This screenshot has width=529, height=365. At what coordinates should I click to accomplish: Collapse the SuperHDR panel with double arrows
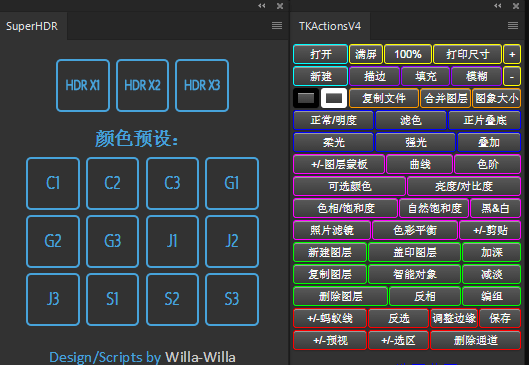point(261,6)
